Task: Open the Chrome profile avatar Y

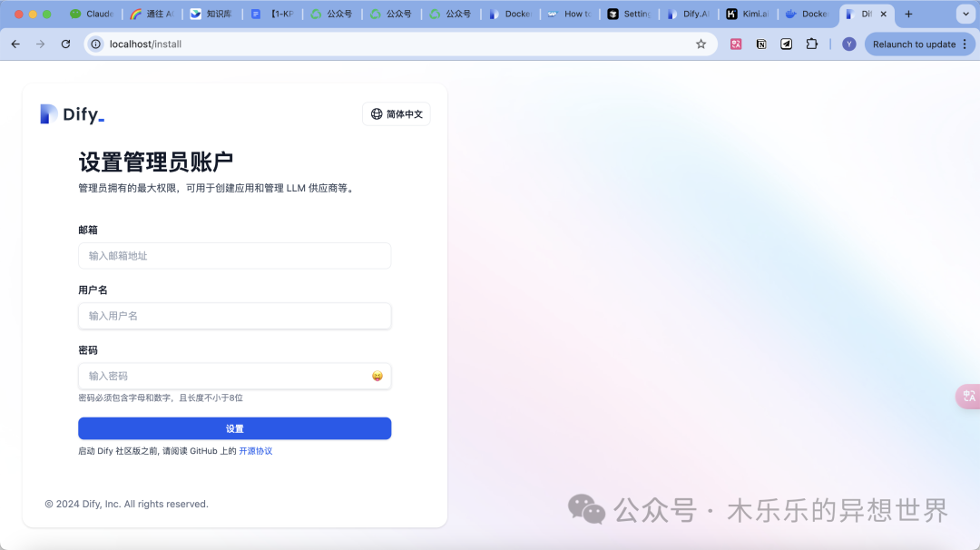Action: point(848,44)
